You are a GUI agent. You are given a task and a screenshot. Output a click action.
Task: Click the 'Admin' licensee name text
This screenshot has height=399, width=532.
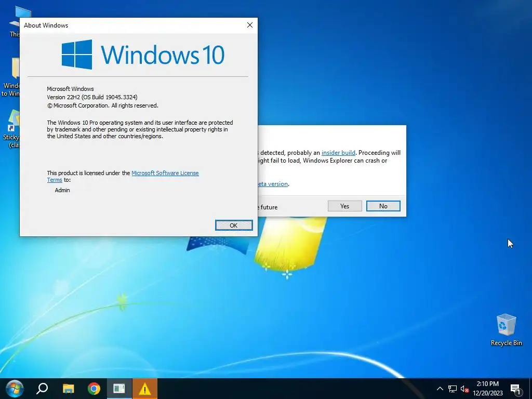point(62,190)
